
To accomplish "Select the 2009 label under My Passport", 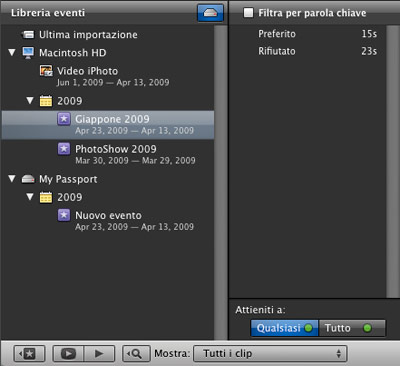I will pos(70,197).
